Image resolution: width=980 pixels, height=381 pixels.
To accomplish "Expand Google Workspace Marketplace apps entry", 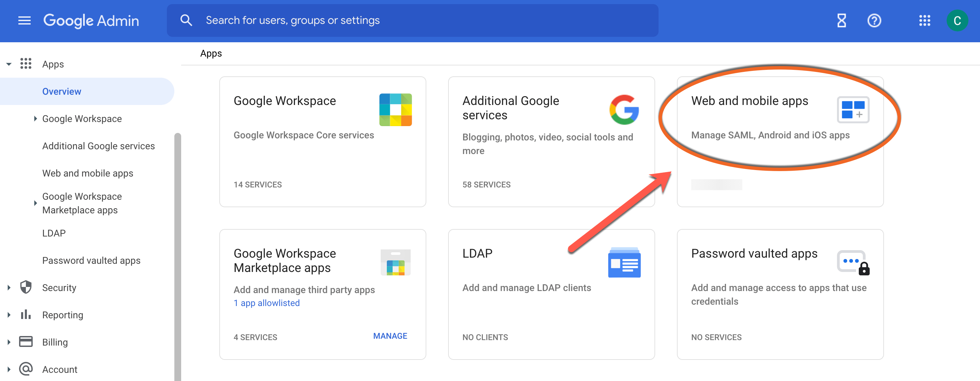I will (x=36, y=203).
